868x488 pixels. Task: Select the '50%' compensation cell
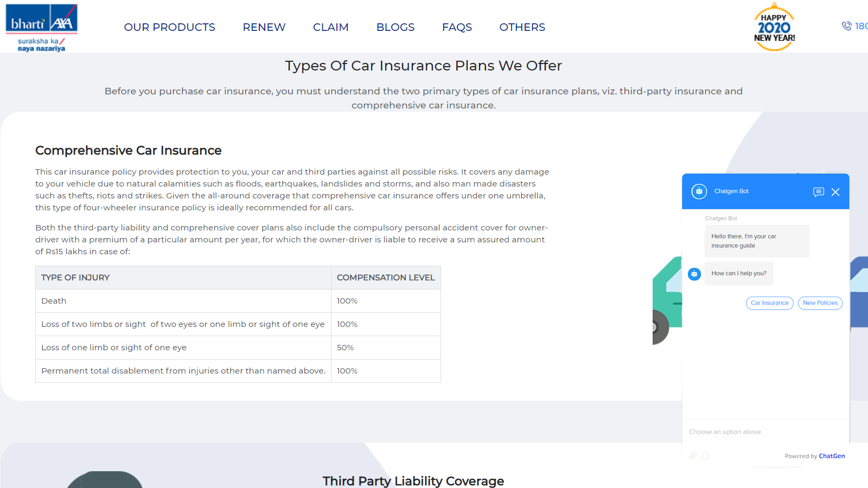[x=386, y=348]
